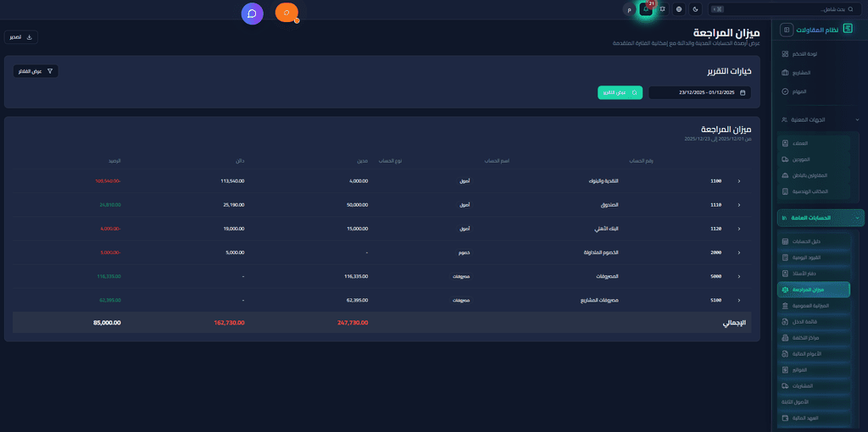Collapse the الحسابات العامة sidebar group

821,218
